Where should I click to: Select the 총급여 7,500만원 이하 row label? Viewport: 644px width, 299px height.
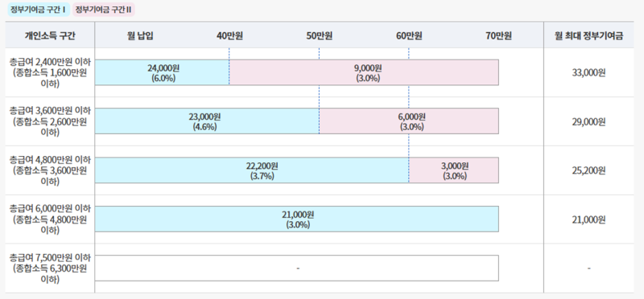(50, 268)
